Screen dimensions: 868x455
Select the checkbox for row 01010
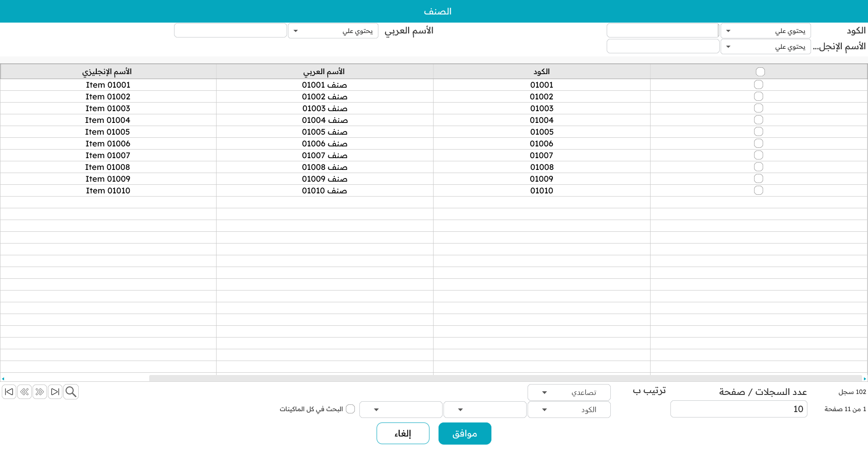click(x=759, y=190)
